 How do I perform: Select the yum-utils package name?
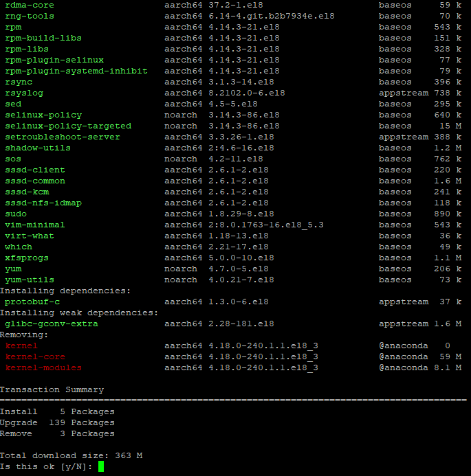(x=30, y=280)
